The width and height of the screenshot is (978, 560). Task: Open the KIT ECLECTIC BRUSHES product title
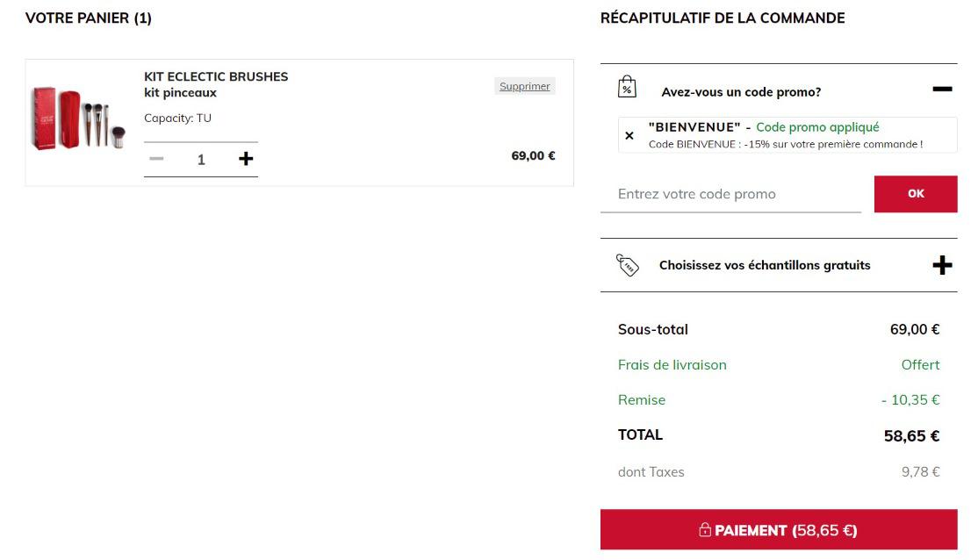tap(216, 76)
